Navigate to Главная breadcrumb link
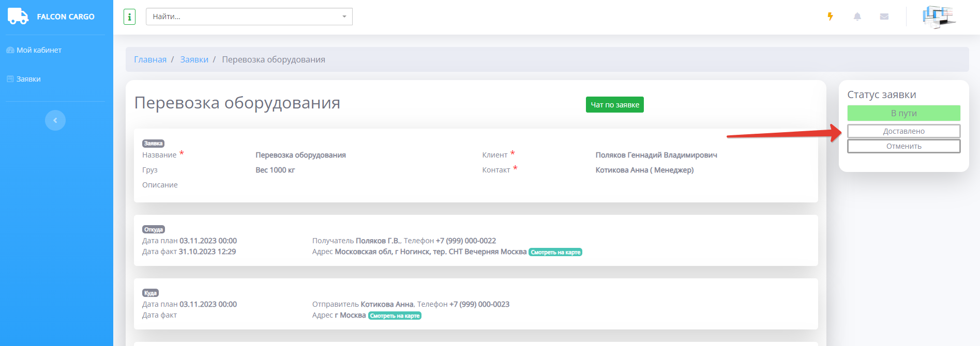The image size is (980, 346). pos(150,60)
